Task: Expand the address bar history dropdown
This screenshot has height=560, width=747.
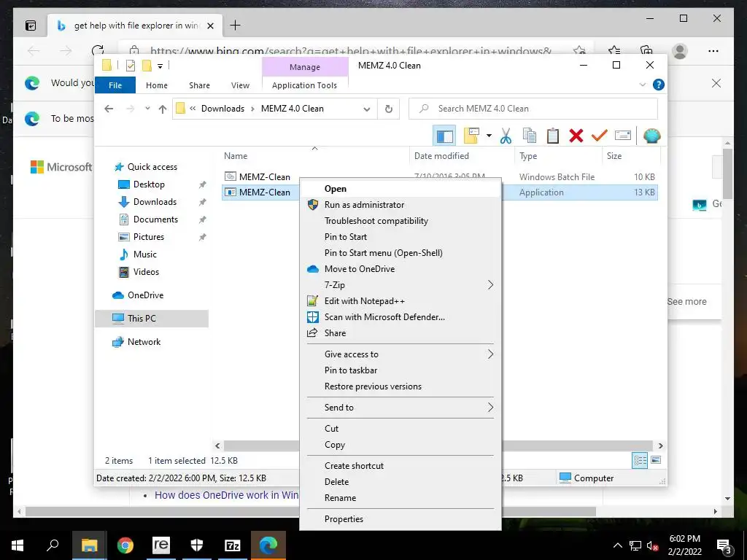Action: point(366,109)
